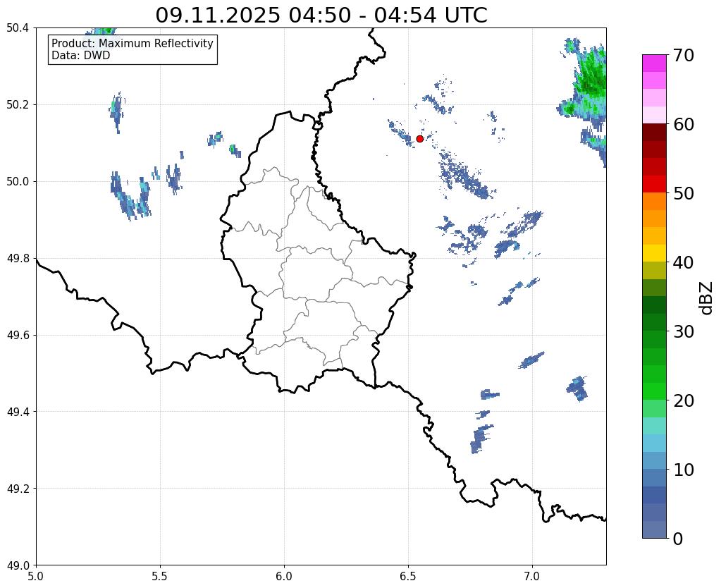Click the longitude axis label 5.5
The image size is (721, 588).
[x=160, y=577]
